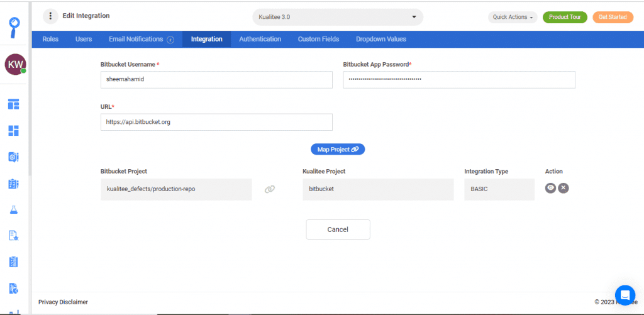The width and height of the screenshot is (644, 315).
Task: Open the Email Notifications tab
Action: point(136,40)
